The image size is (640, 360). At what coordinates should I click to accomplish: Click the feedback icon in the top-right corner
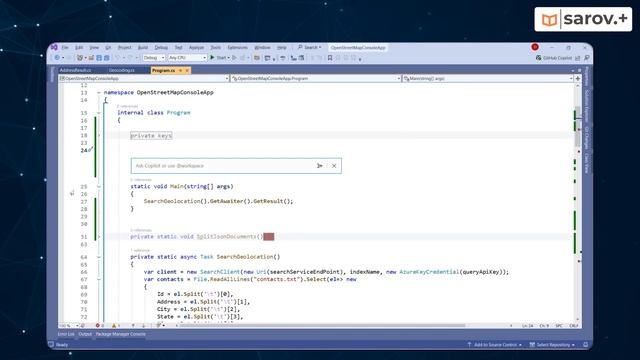pyautogui.click(x=587, y=58)
